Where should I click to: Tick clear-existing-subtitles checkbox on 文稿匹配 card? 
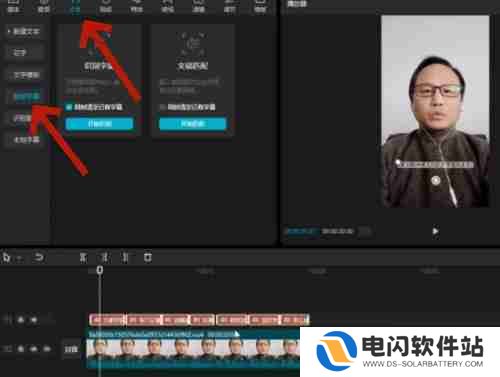[x=163, y=107]
